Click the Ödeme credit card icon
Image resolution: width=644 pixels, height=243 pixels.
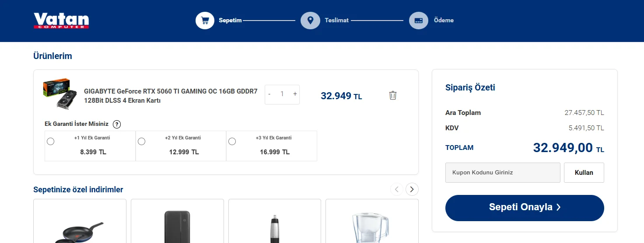click(418, 20)
